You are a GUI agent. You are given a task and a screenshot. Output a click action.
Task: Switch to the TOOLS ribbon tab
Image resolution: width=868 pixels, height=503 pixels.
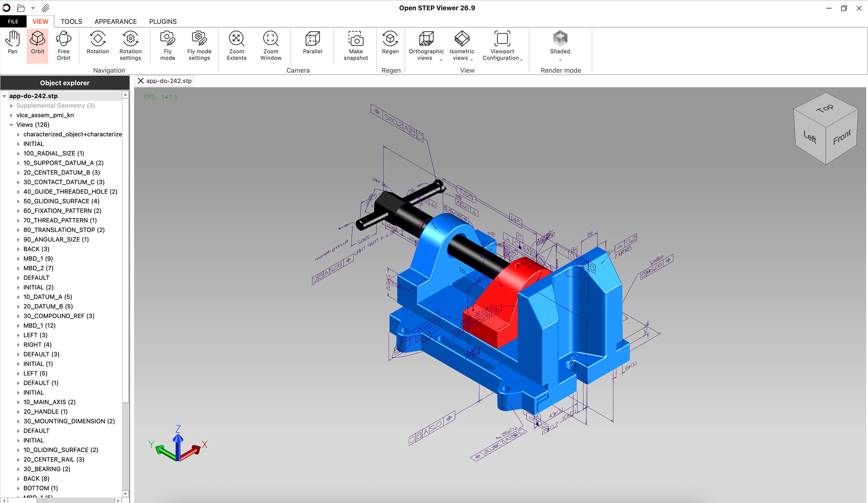coord(71,21)
